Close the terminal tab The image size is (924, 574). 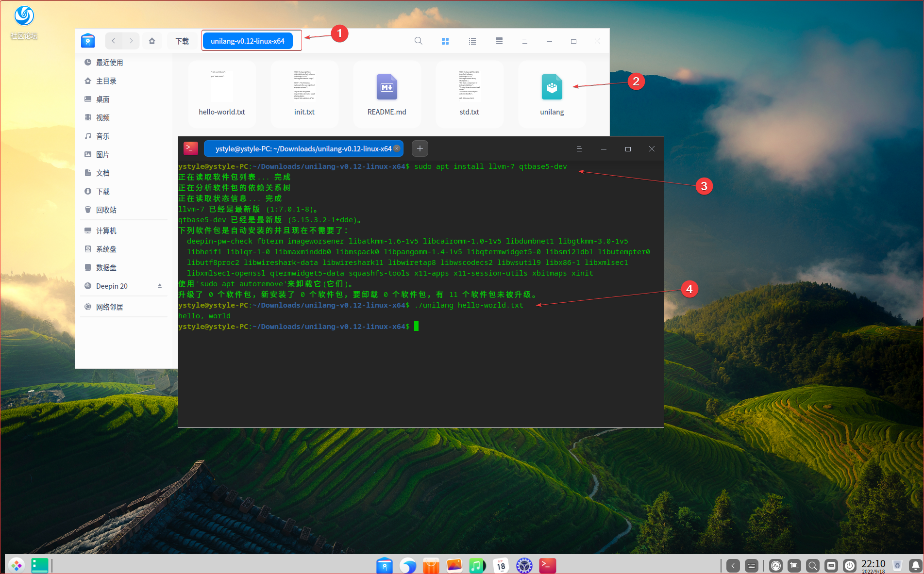[397, 148]
